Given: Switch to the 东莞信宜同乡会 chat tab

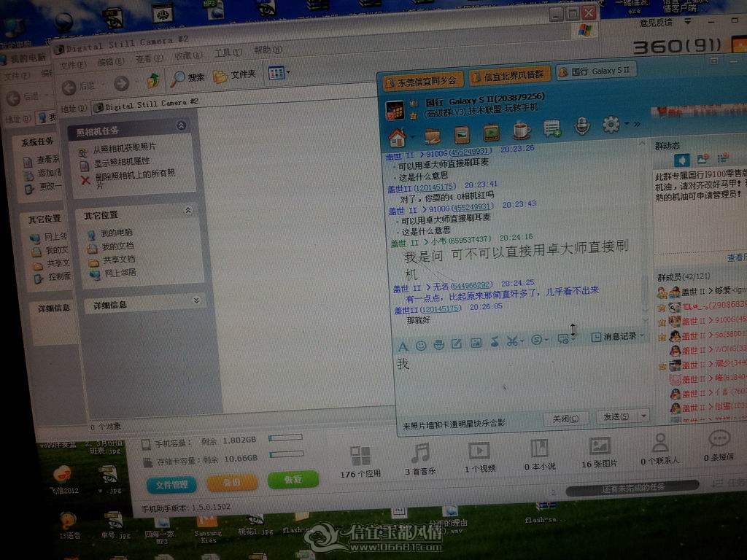Looking at the screenshot, I should click(423, 82).
